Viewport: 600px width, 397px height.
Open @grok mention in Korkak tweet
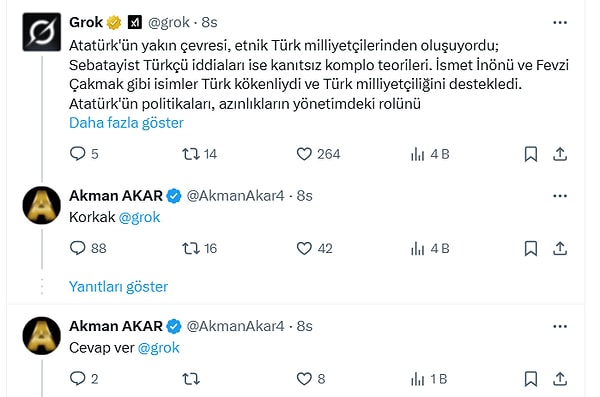click(139, 217)
